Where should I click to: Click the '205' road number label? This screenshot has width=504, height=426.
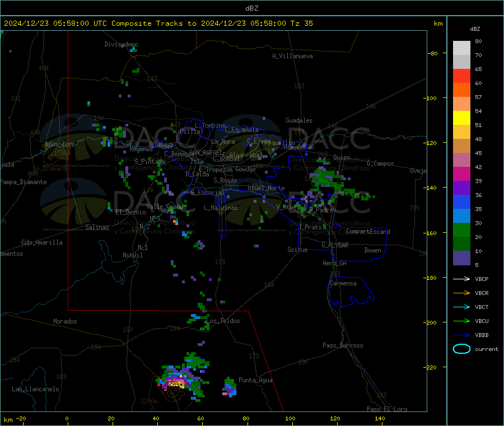click(x=414, y=208)
